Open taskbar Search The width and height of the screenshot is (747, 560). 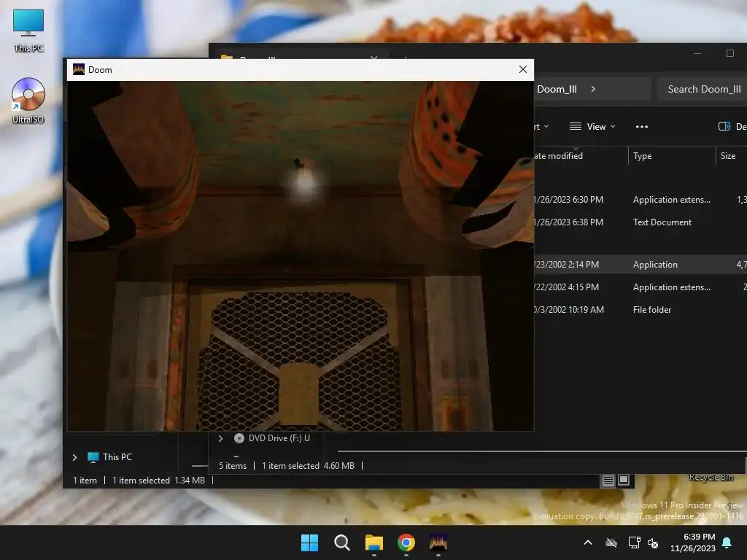click(x=341, y=542)
